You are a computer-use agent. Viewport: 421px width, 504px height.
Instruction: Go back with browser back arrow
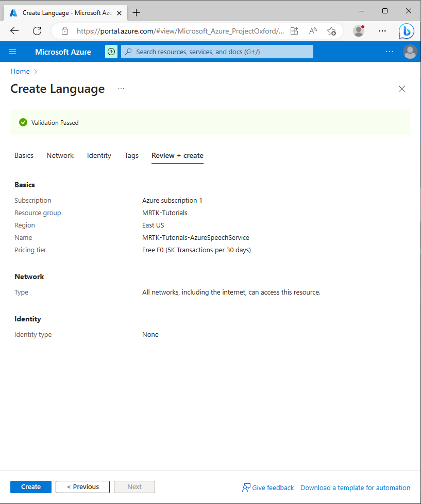pos(14,31)
